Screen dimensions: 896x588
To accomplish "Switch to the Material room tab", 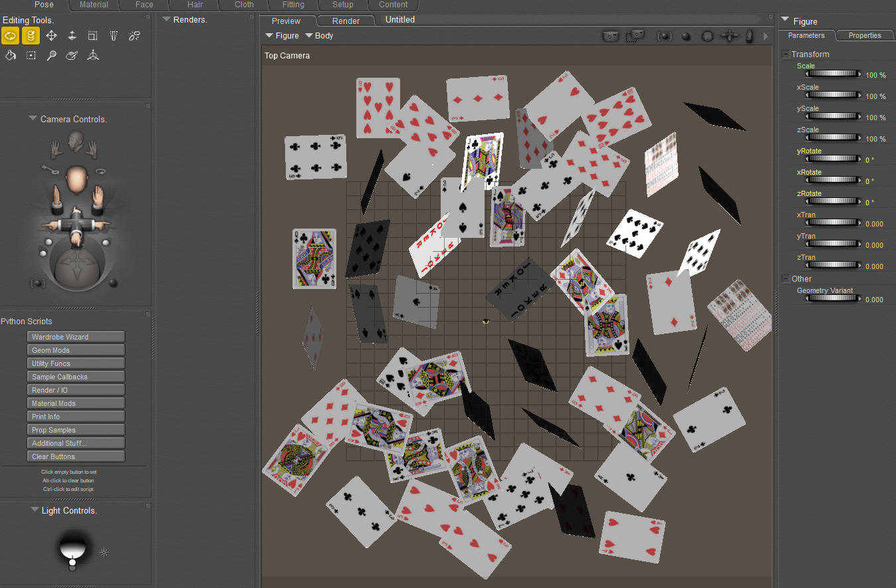I will [94, 5].
